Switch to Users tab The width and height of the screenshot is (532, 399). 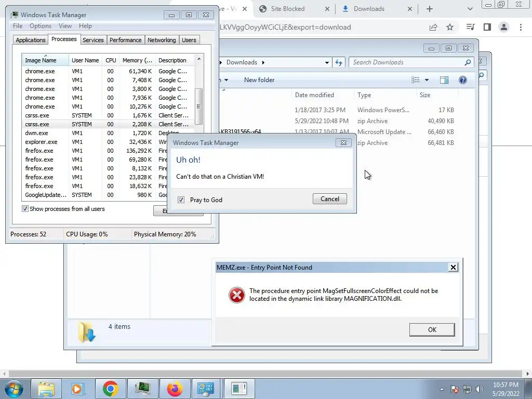189,40
